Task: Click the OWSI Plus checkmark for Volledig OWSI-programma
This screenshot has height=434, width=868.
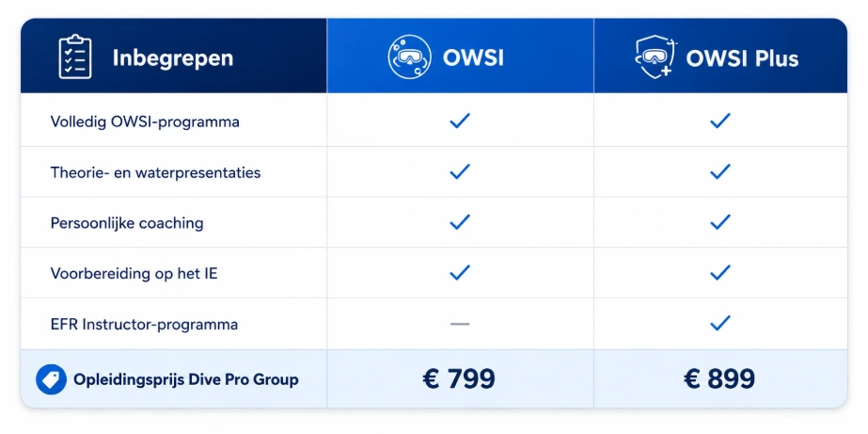Action: pos(719,121)
